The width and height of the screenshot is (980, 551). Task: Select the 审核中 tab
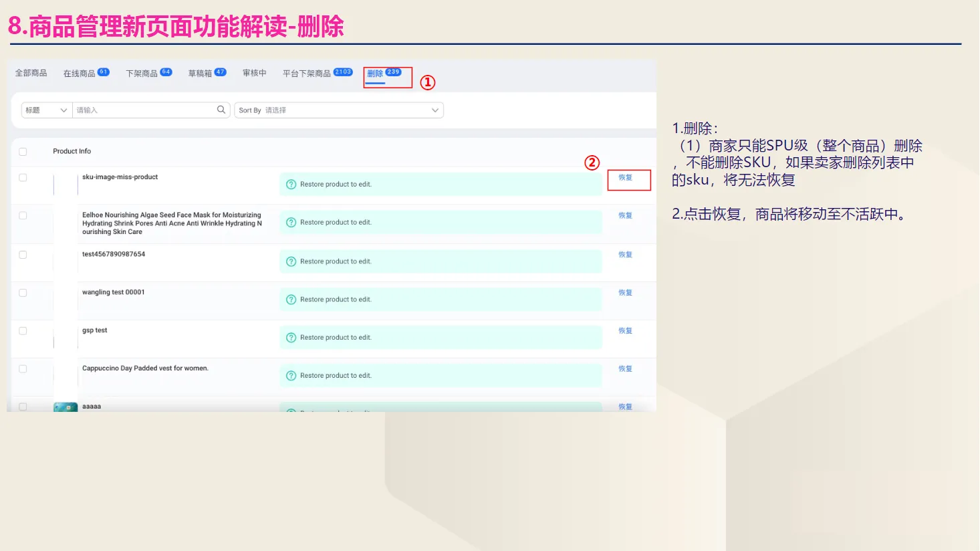[254, 73]
